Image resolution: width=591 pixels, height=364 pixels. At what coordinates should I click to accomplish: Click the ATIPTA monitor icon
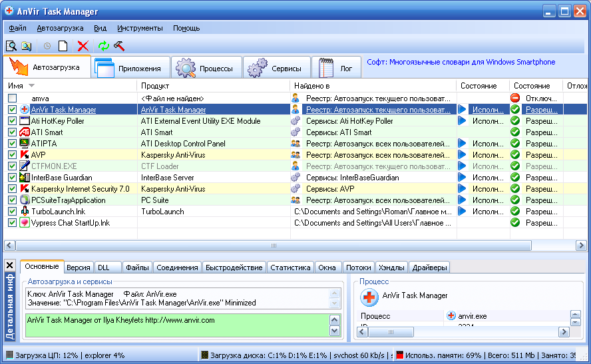(x=25, y=143)
